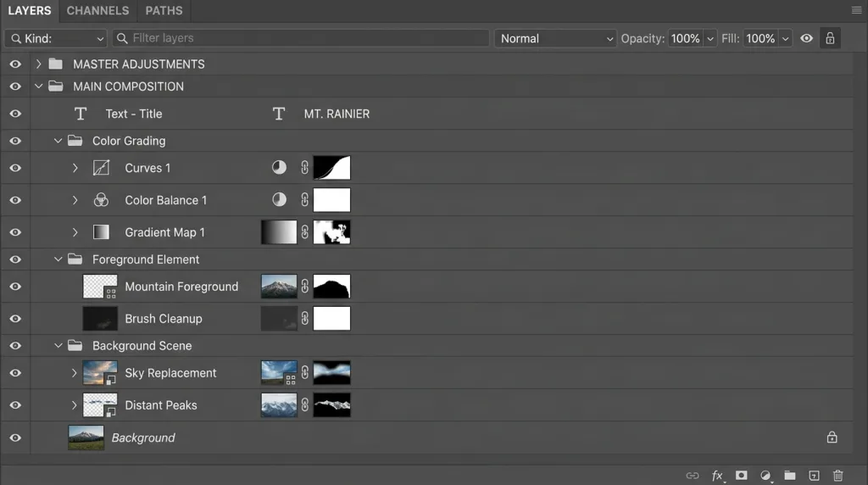
Task: Create a new group folder icon
Action: (x=790, y=475)
